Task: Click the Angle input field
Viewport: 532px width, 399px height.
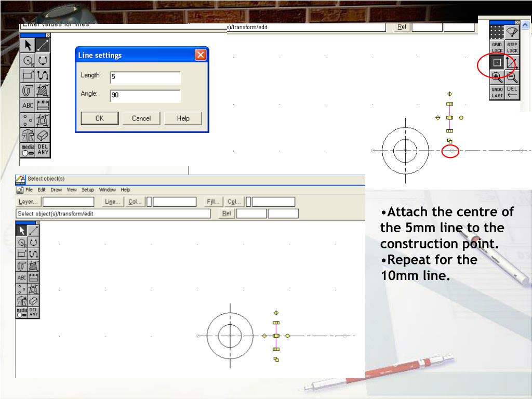Action: (145, 96)
